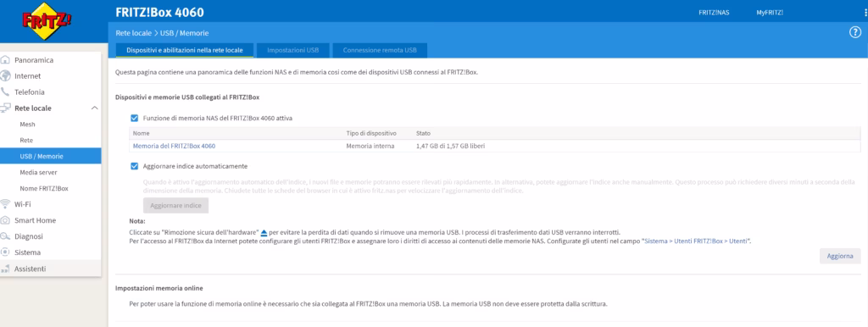Click the Tipo di dispositivo column header
Viewport: 868px width, 327px height.
click(x=371, y=133)
